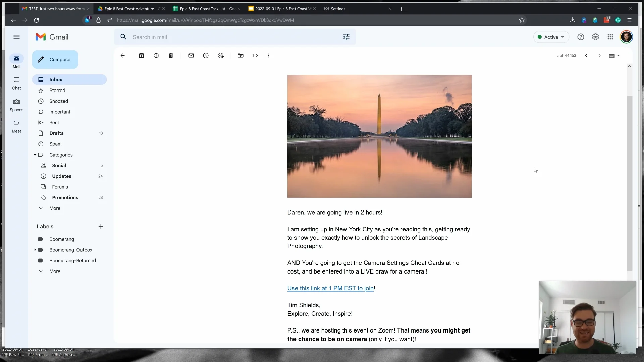Open the Meet section
This screenshot has width=644, height=362.
[16, 126]
